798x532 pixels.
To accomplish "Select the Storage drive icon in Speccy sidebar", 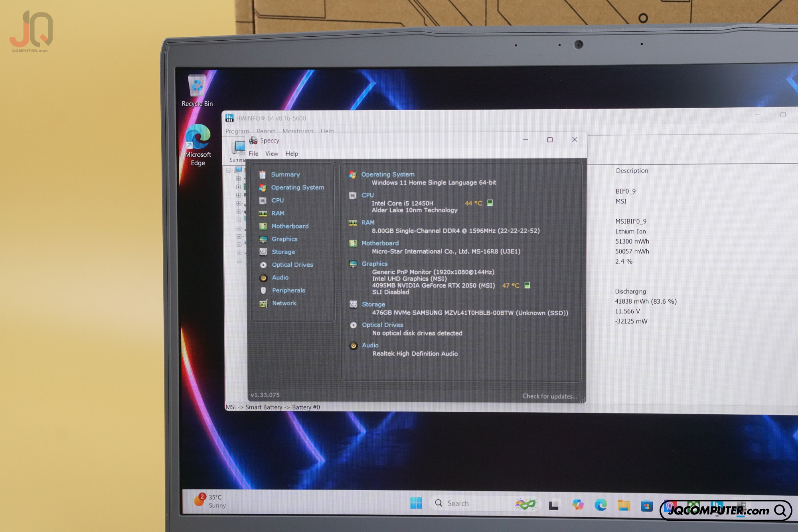I will pos(263,252).
